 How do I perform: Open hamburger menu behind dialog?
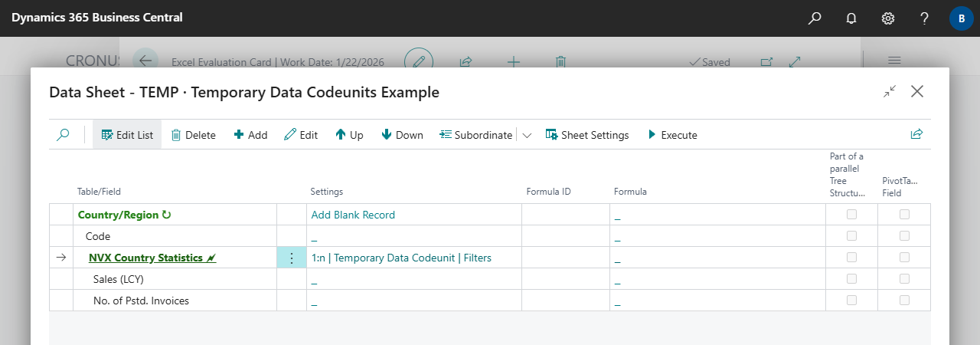tap(893, 61)
